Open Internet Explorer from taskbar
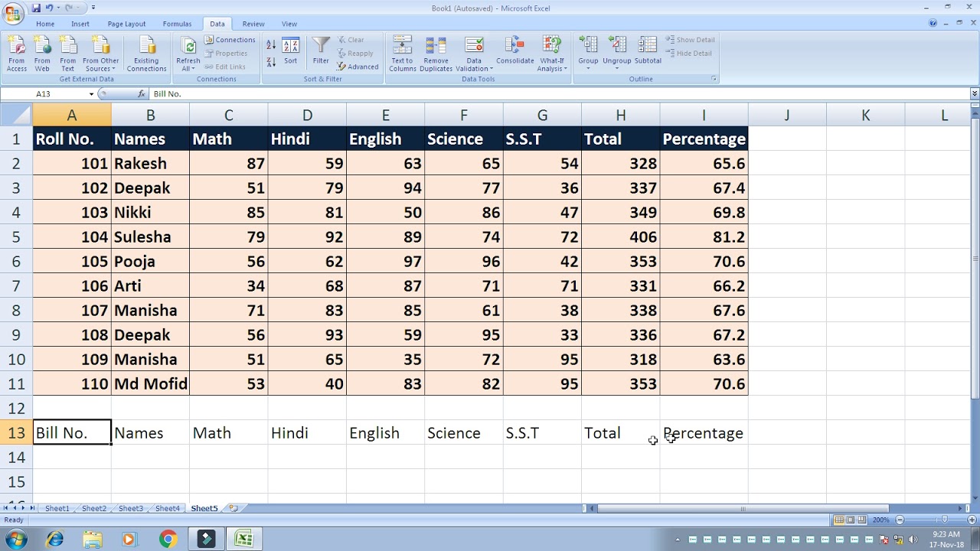Viewport: 980px width, 551px height. [54, 539]
